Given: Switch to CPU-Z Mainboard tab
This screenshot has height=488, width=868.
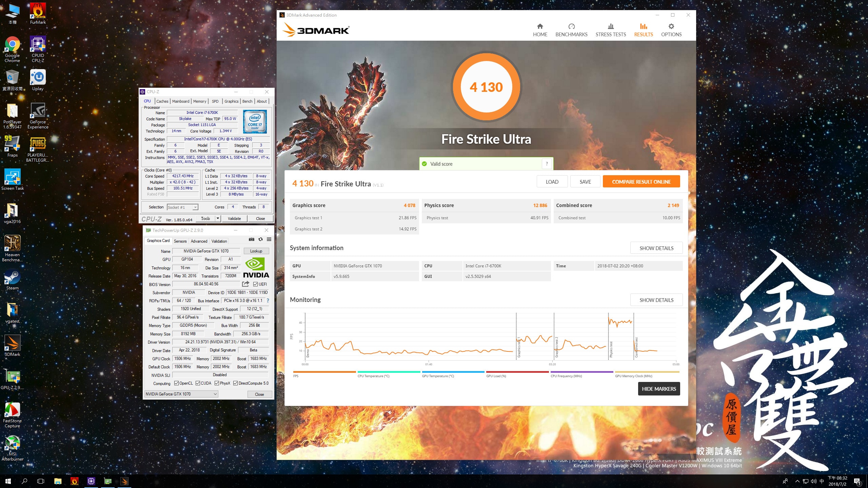Looking at the screenshot, I should (181, 101).
